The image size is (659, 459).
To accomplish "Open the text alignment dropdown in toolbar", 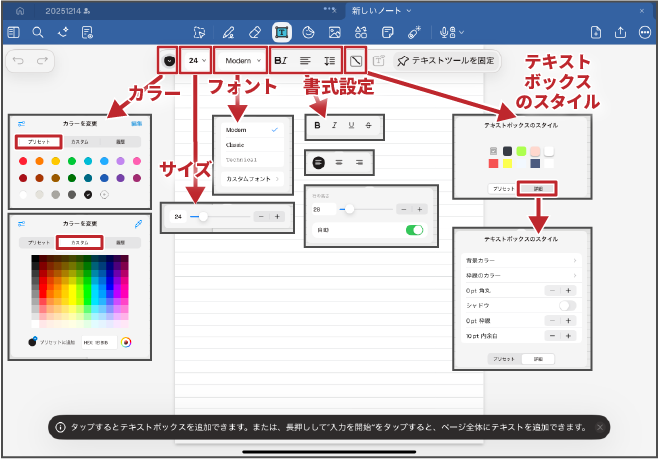I will click(x=305, y=61).
